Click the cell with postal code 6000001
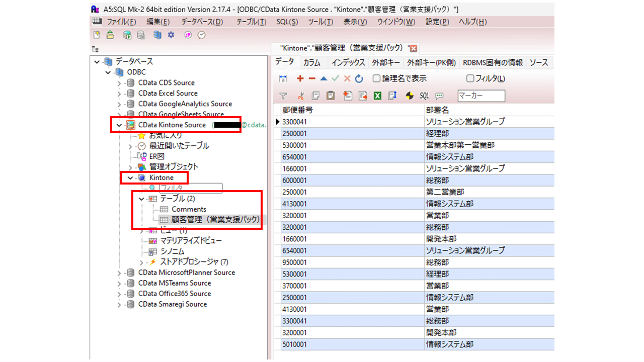The width and height of the screenshot is (644, 362). pyautogui.click(x=352, y=180)
